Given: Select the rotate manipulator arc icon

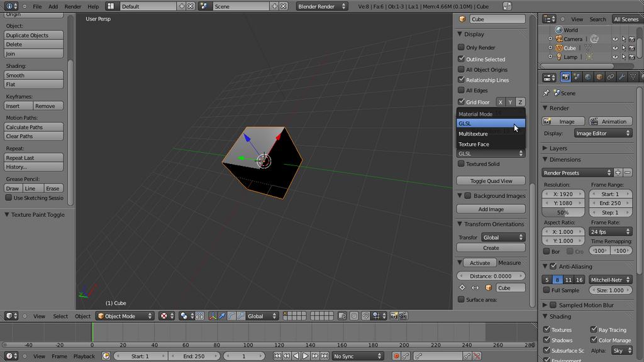Looking at the screenshot, I should pyautogui.click(x=231, y=316).
